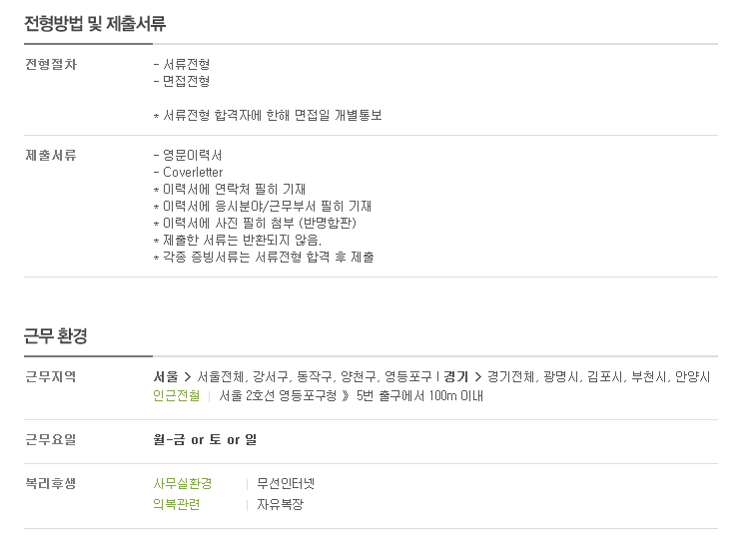Click the bold 서울 region text

[x=166, y=376]
